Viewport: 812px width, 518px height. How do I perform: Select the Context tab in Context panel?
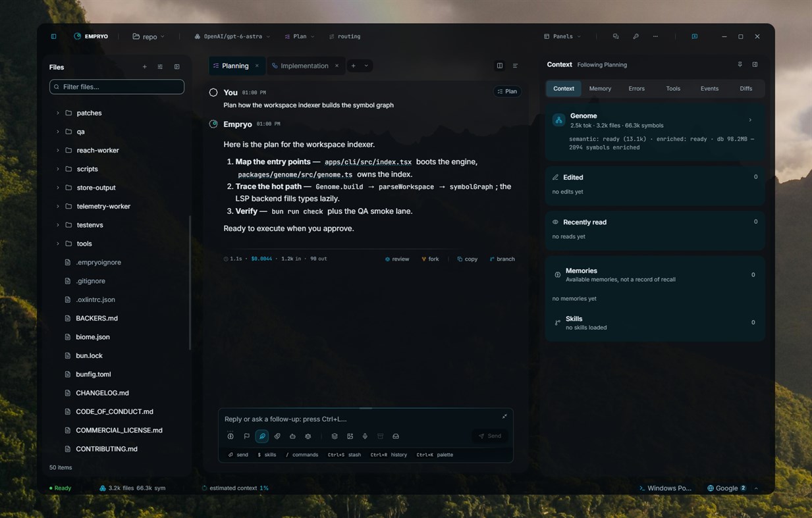[x=564, y=88]
